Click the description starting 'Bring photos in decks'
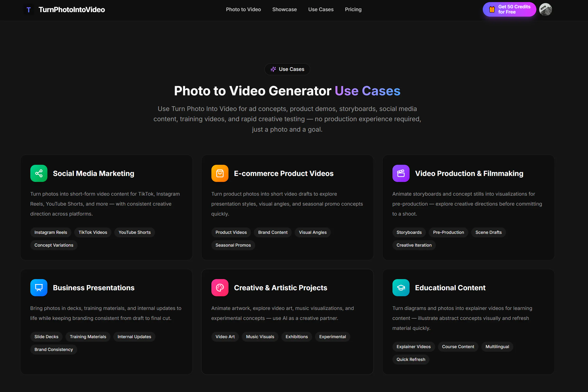The image size is (588, 392). tap(106, 313)
